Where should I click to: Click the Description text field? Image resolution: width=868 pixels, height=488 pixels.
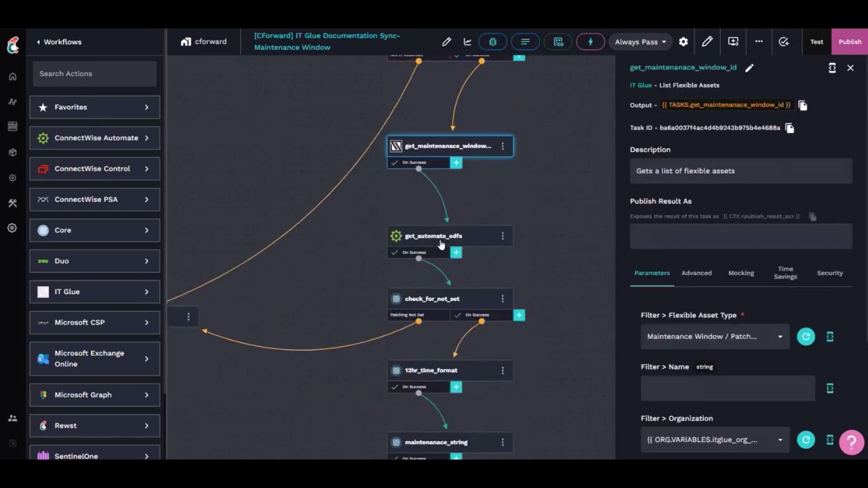click(741, 171)
